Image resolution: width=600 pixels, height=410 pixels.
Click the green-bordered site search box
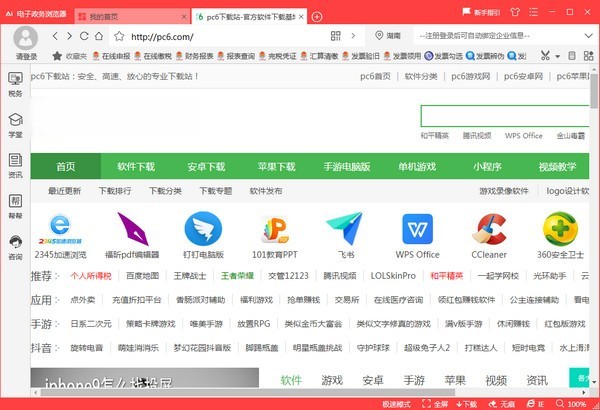(x=505, y=116)
